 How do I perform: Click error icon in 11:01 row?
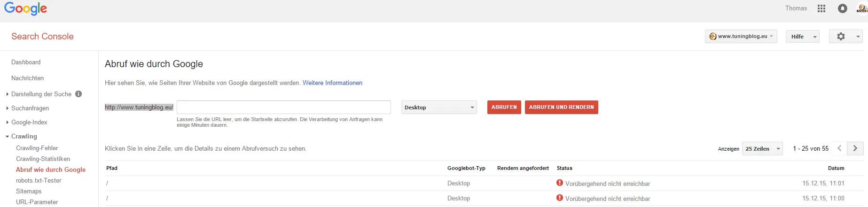tap(560, 183)
